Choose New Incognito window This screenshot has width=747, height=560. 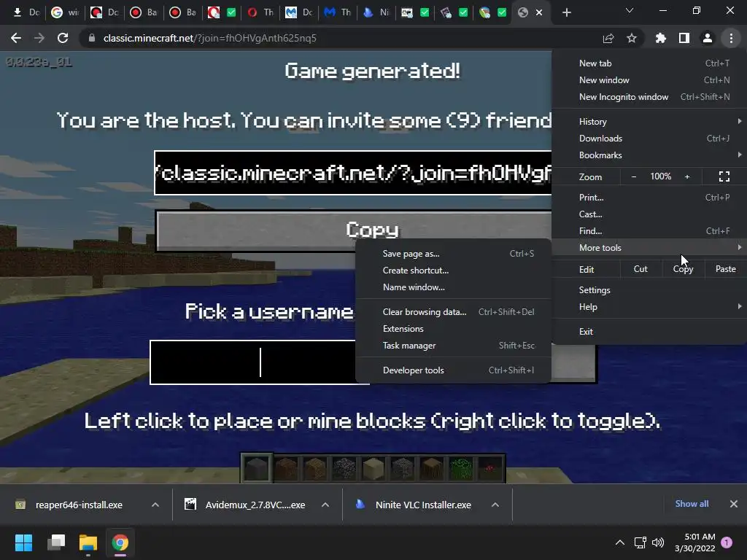649,97
